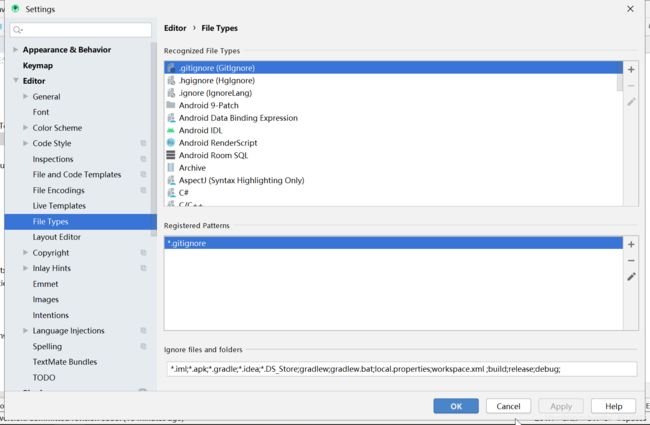This screenshot has width=650, height=425.
Task: Edit the selected recognized file type
Action: coord(631,102)
